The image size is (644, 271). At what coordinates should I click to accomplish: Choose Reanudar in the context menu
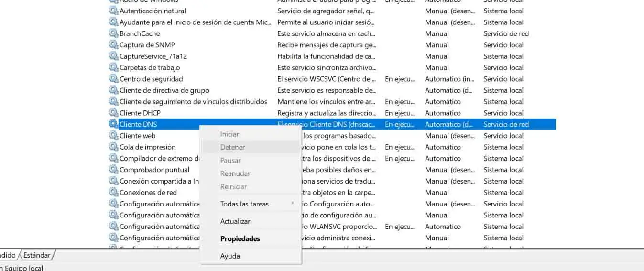(251, 173)
